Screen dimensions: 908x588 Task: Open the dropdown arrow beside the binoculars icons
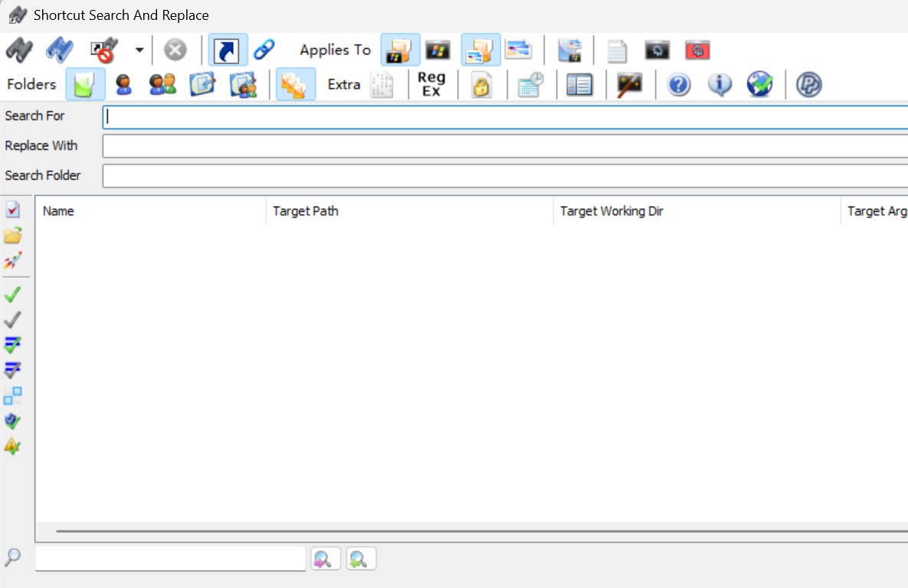pos(139,51)
